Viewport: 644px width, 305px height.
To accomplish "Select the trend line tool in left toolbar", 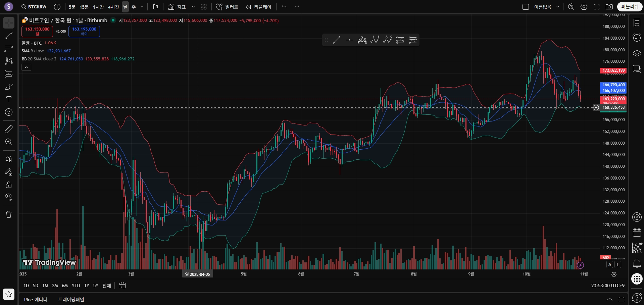I will tap(9, 36).
